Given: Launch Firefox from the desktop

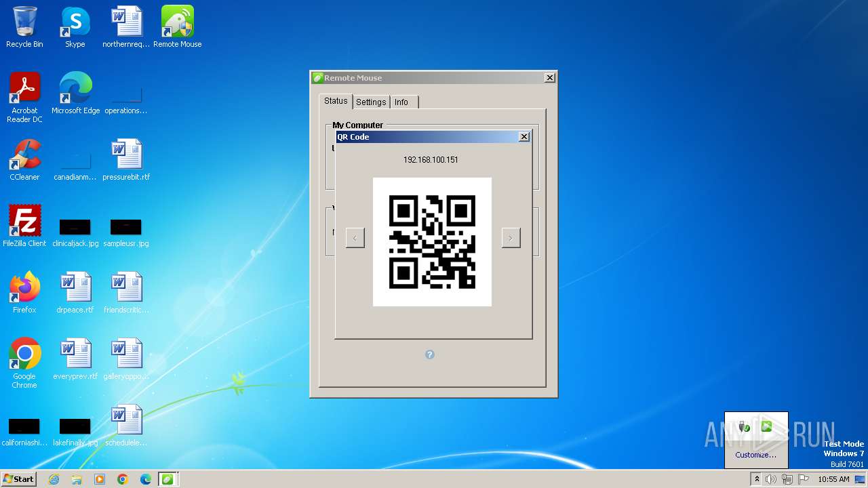Looking at the screenshot, I should click(x=24, y=293).
